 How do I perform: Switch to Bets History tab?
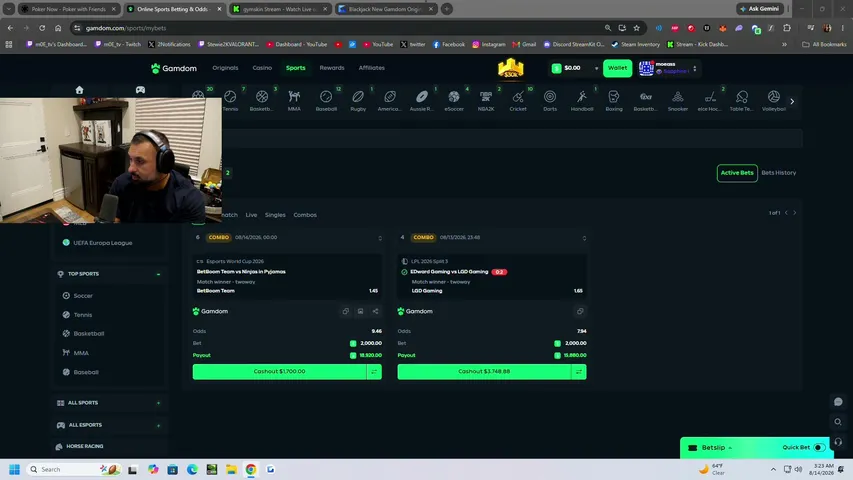click(x=778, y=173)
